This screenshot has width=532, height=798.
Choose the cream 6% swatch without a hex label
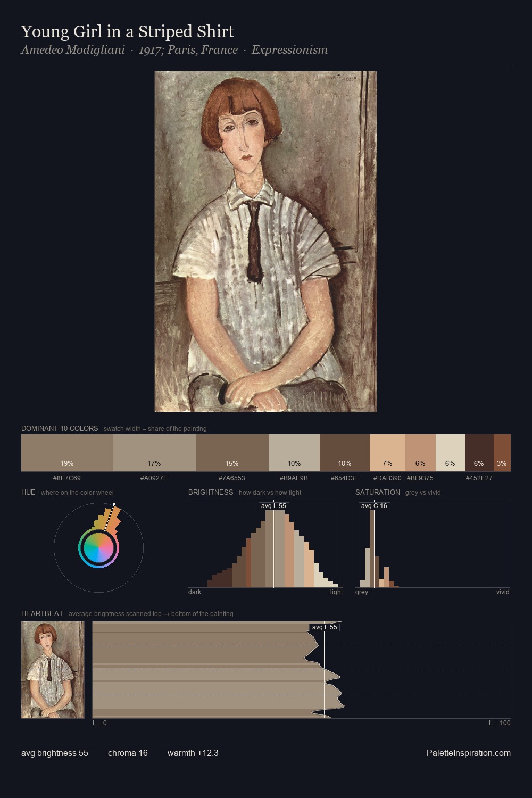450,453
